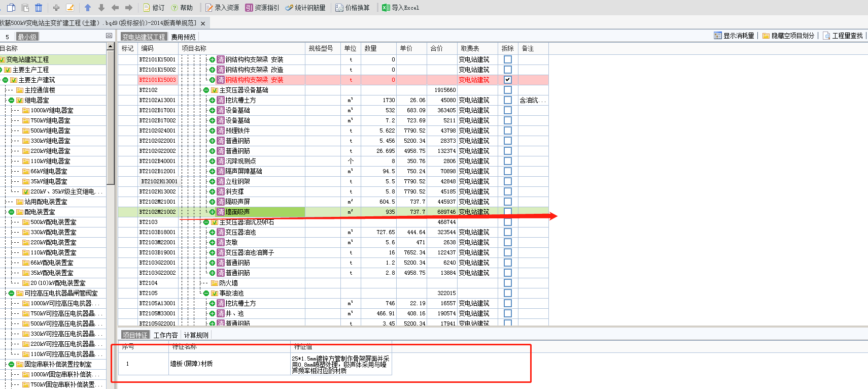The height and width of the screenshot is (389, 868).
Task: Toggle 显示消耗量 option
Action: point(734,36)
